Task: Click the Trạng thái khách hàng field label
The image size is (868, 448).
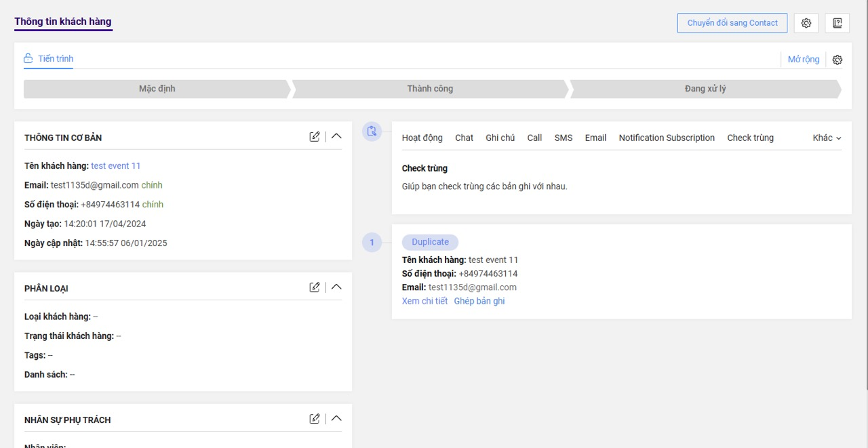Action: tap(69, 335)
